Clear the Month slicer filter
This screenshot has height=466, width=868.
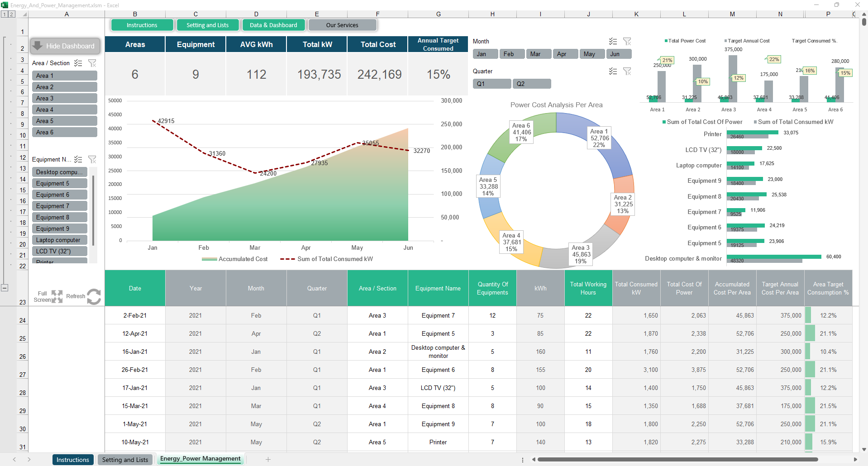point(627,41)
